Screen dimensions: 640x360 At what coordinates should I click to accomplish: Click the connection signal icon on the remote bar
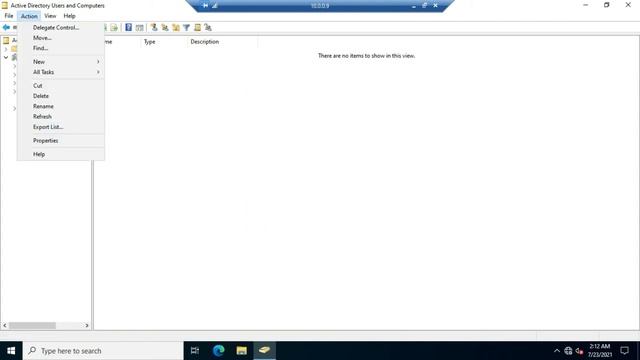pos(215,5)
